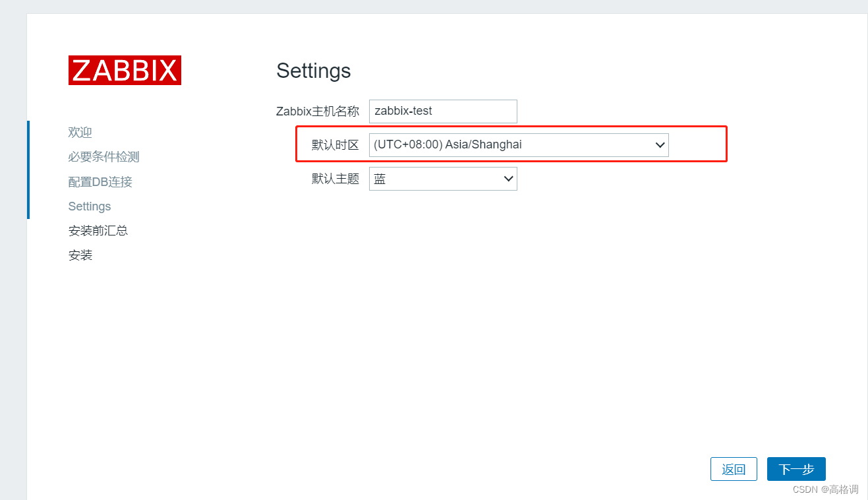Select the 必要条件检测 step in sidebar
Image resolution: width=868 pixels, height=500 pixels.
pyautogui.click(x=104, y=157)
